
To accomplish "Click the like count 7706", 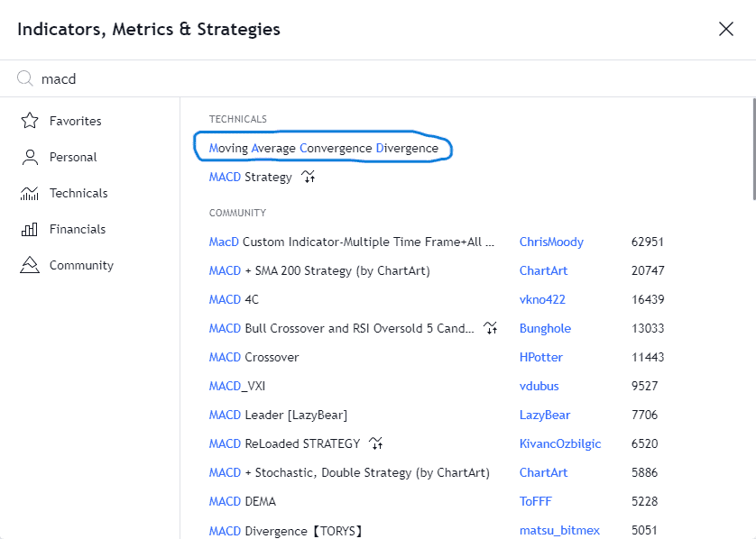I will [x=645, y=415].
